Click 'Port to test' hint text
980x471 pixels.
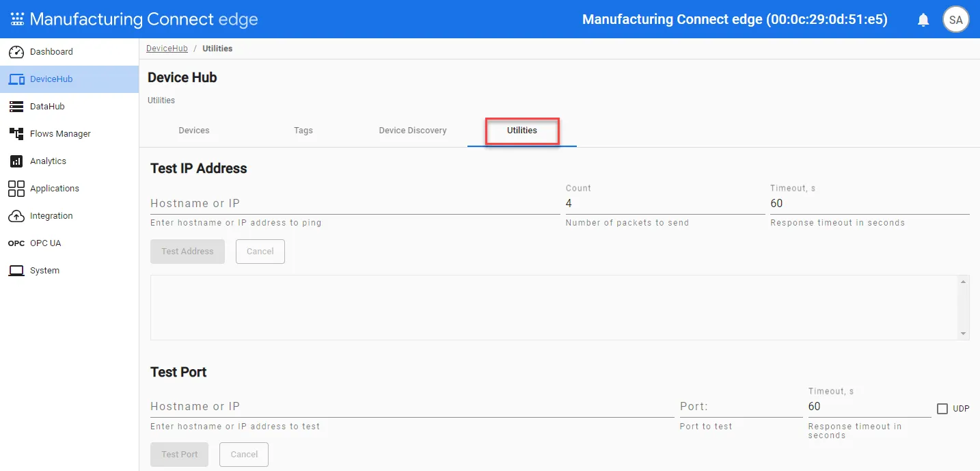pyautogui.click(x=706, y=427)
